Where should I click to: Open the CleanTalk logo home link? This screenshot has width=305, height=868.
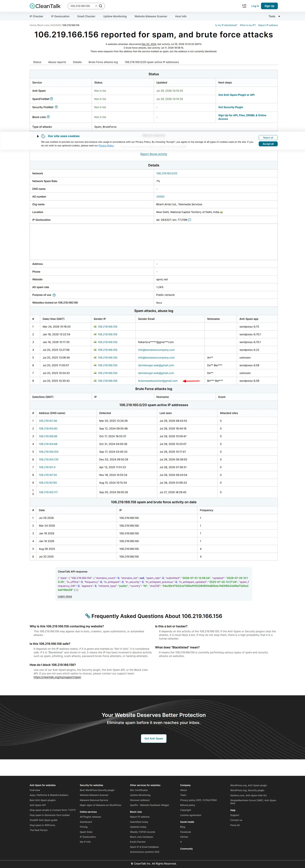coord(45,6)
